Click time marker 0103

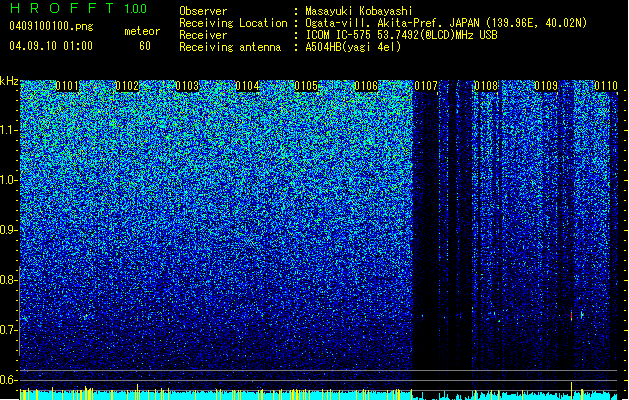[x=187, y=86]
